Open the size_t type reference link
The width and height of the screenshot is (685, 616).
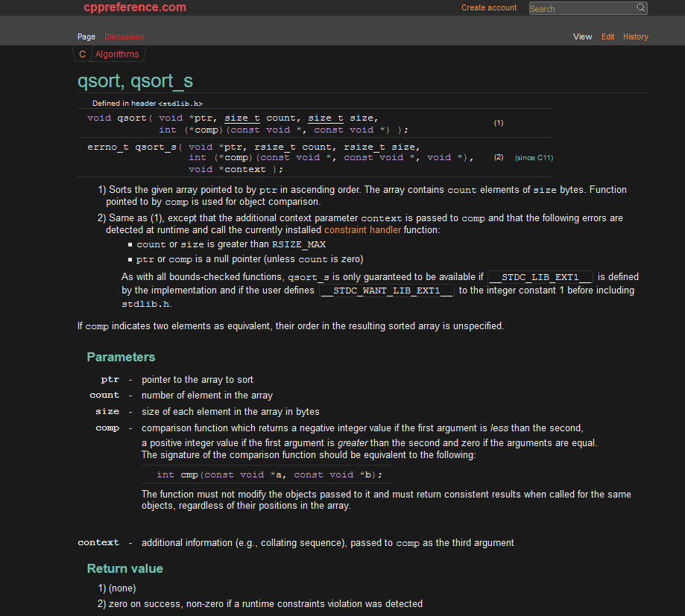coord(242,117)
